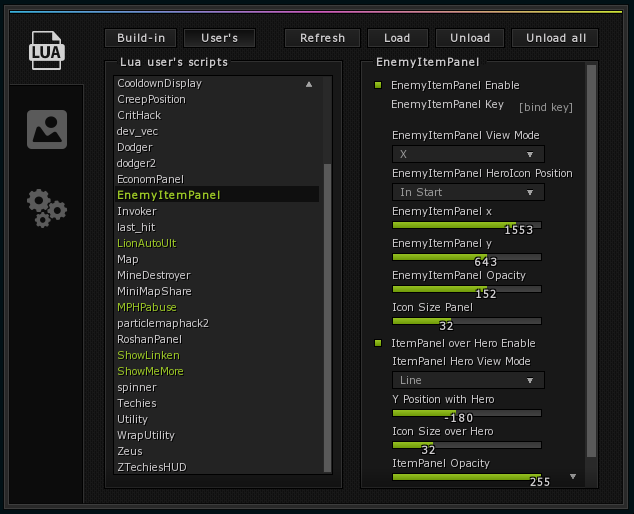Screen dimensions: 634x514
Task: Switch to the User's tab
Action: coord(220,38)
